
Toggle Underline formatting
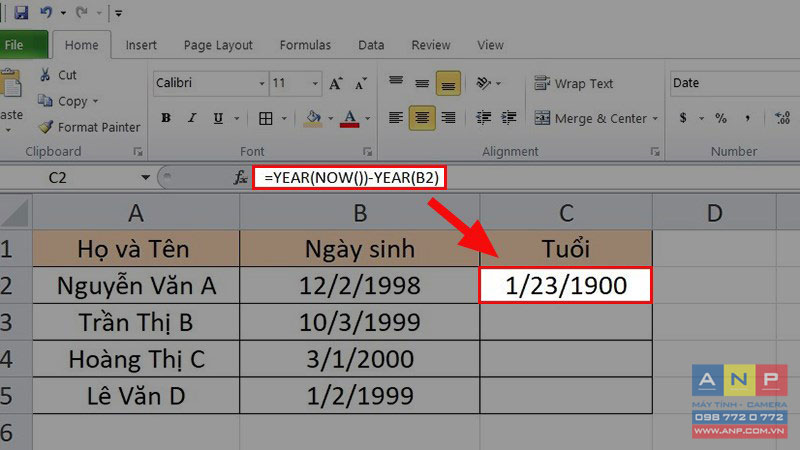tap(218, 118)
